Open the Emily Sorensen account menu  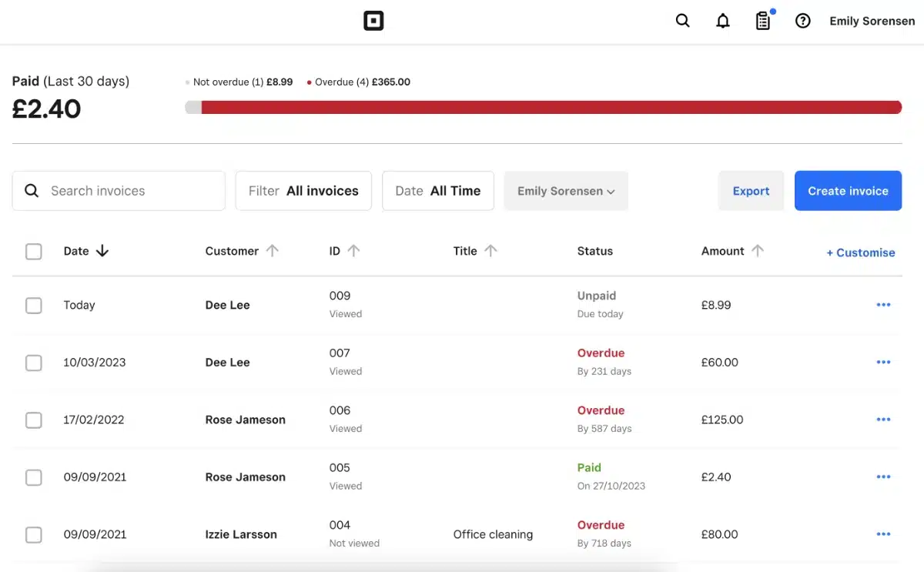click(872, 21)
